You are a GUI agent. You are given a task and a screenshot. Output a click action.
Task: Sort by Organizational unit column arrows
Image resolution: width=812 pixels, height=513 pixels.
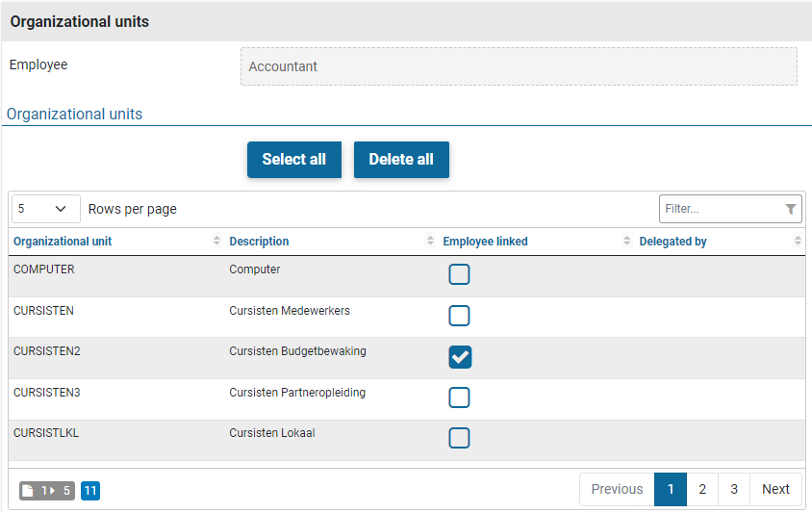(x=216, y=242)
